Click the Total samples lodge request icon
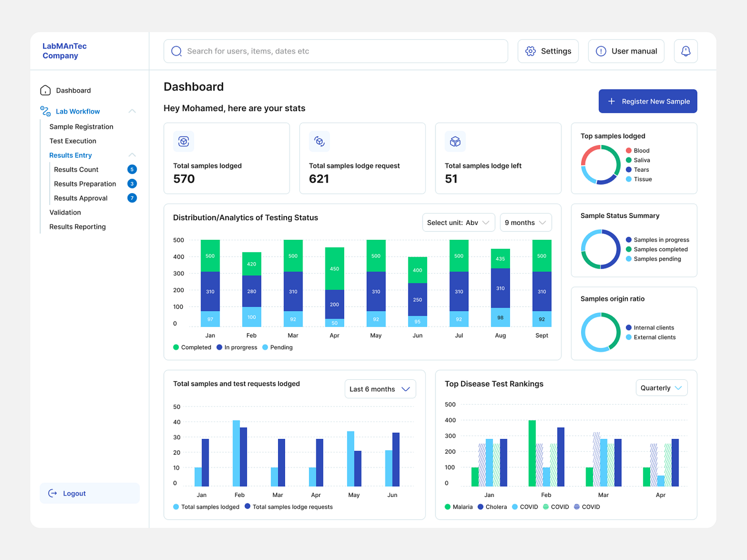 [319, 141]
